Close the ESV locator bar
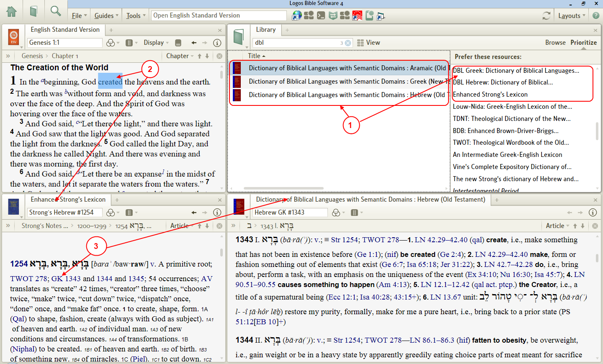This screenshot has height=364, width=603. click(219, 56)
